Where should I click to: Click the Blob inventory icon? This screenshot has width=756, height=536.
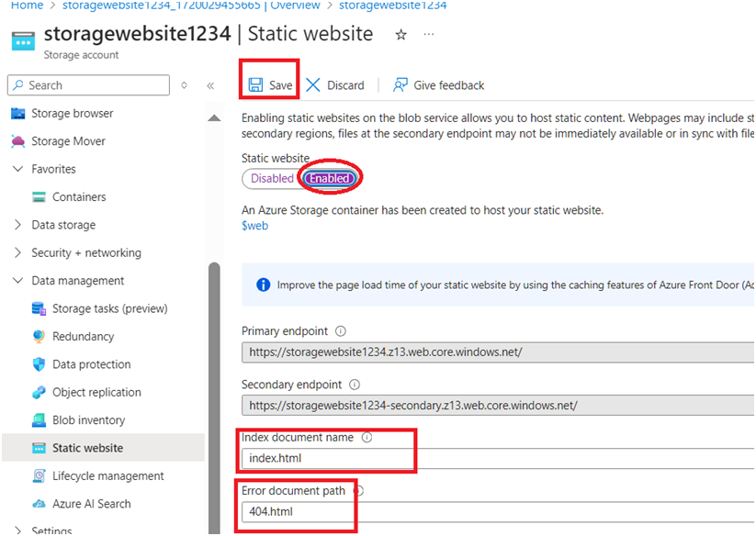click(x=39, y=420)
